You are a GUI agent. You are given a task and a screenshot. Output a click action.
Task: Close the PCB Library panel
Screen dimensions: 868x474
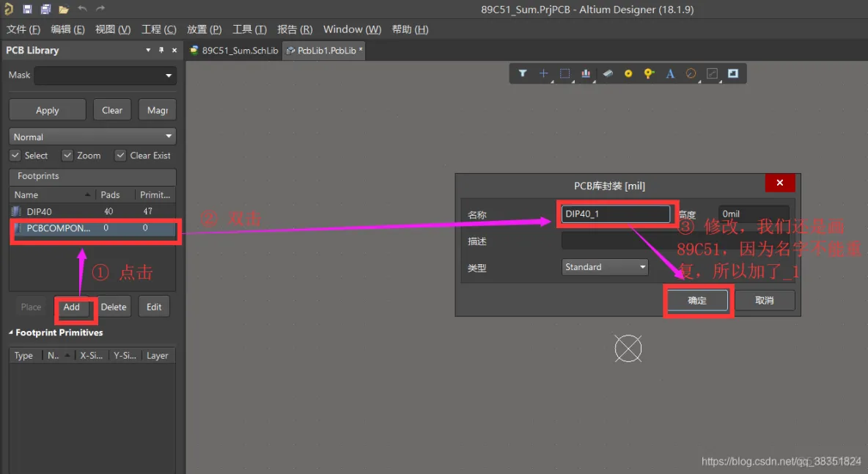[x=174, y=50]
